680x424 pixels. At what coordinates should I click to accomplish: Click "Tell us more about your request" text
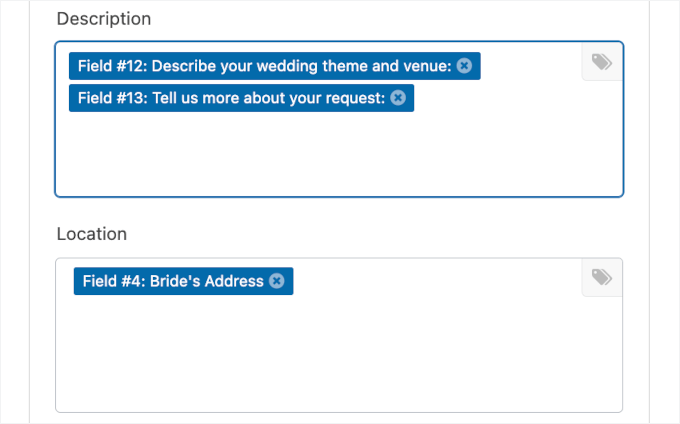pyautogui.click(x=268, y=98)
